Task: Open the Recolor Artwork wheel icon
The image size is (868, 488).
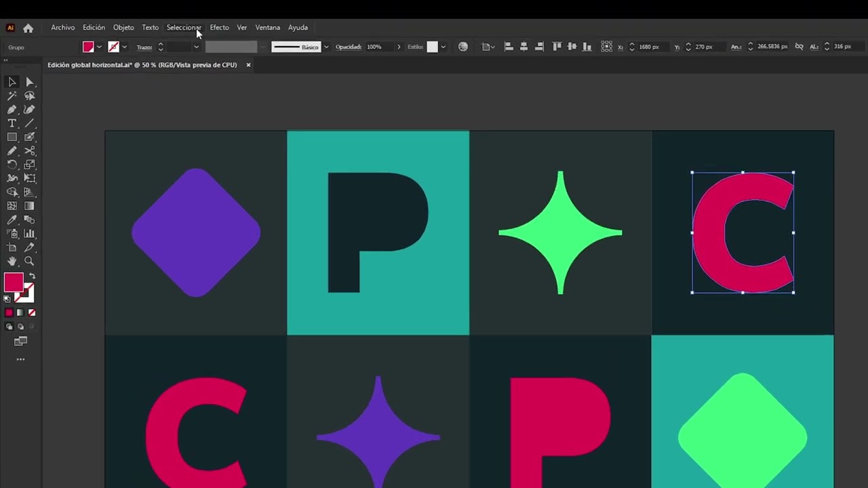Action: coord(463,47)
